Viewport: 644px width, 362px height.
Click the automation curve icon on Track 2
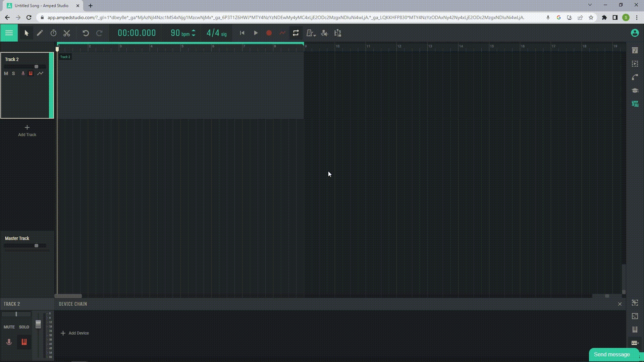[x=40, y=73]
